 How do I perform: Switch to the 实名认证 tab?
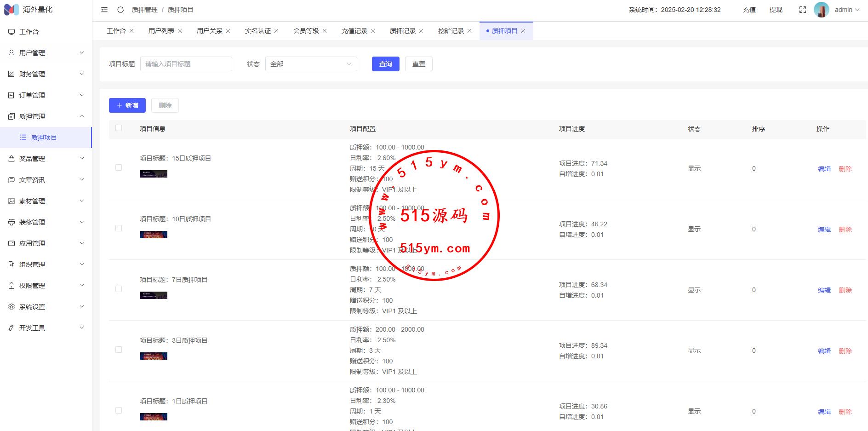coord(257,31)
